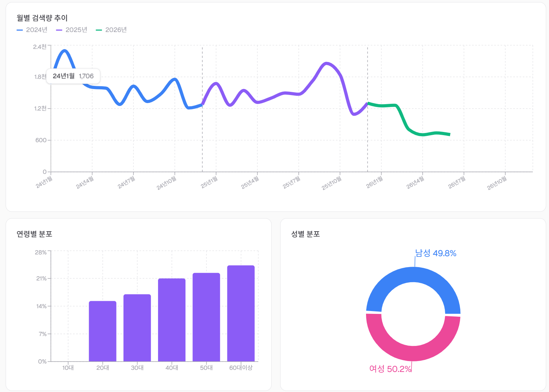Screen dimensions: 549x392
Task: Click the 40대 age axis label
Action: pos(172,368)
